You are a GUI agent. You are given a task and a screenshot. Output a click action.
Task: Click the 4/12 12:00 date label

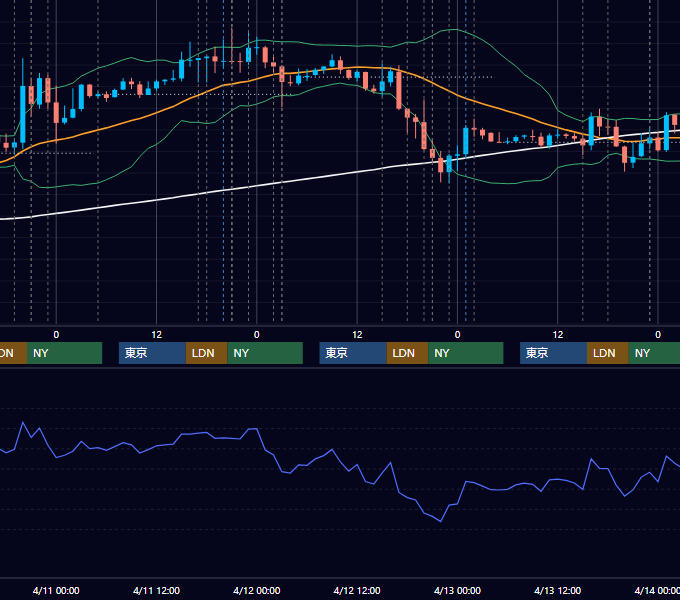[356, 590]
